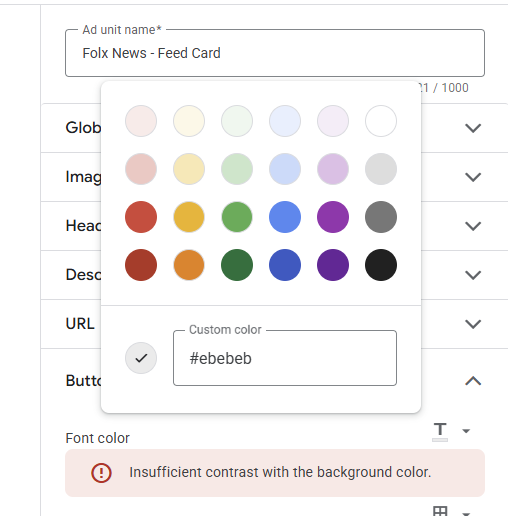
Task: Open the font color dropdown arrow
Action: coord(466,431)
